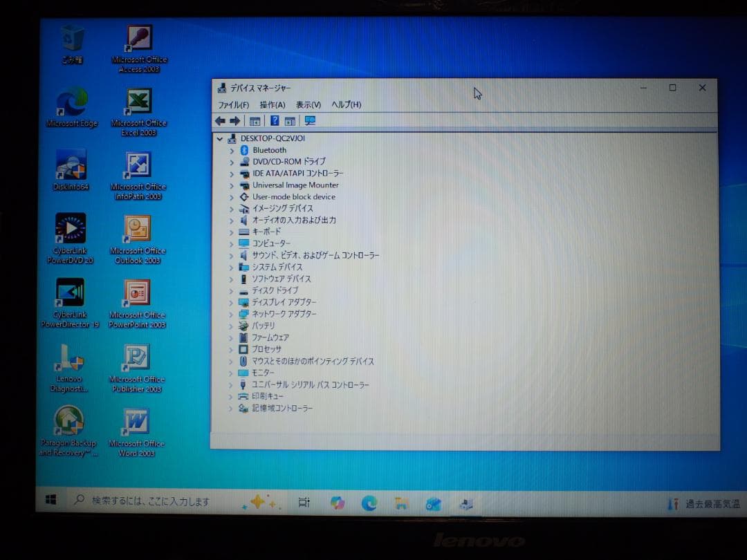Open the 表示(V) menu

308,105
